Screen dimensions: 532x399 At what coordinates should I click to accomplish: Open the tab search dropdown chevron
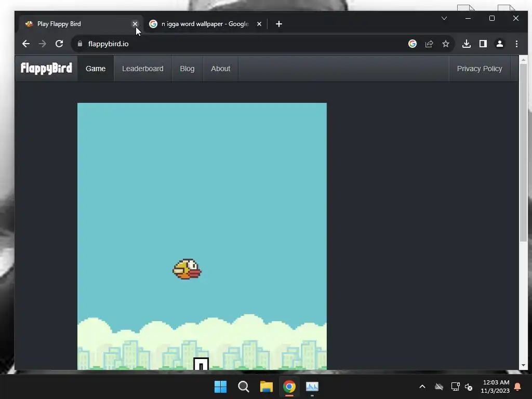tap(444, 18)
